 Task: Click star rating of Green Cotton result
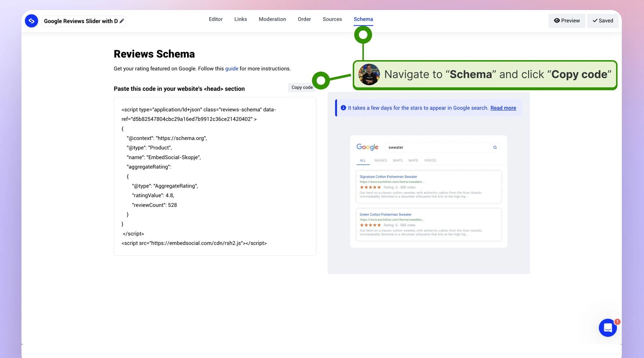click(x=370, y=225)
